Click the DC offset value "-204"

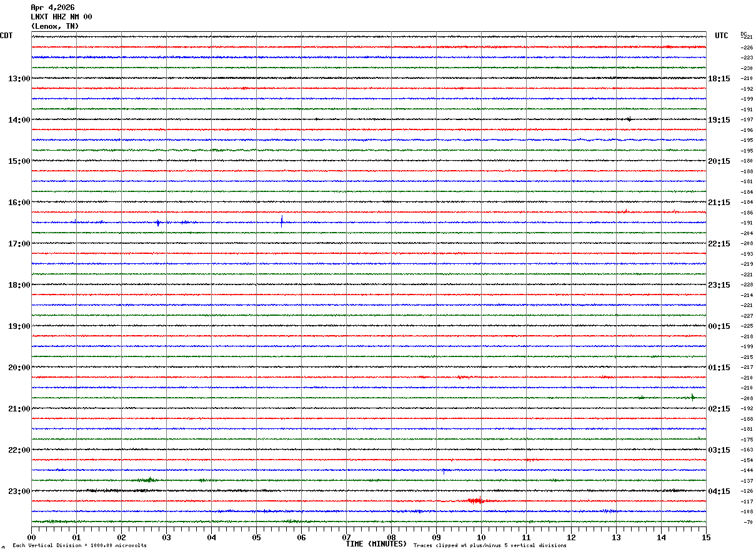747,233
